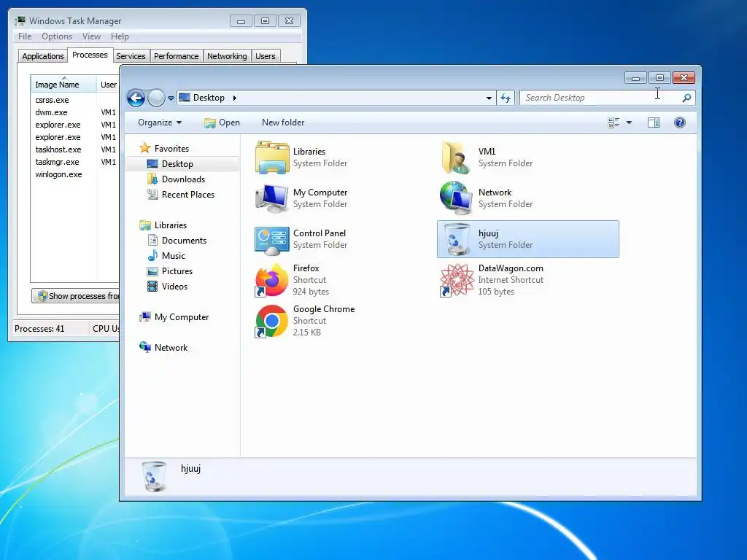
Task: Select the VM1 user folder icon
Action: tap(457, 157)
